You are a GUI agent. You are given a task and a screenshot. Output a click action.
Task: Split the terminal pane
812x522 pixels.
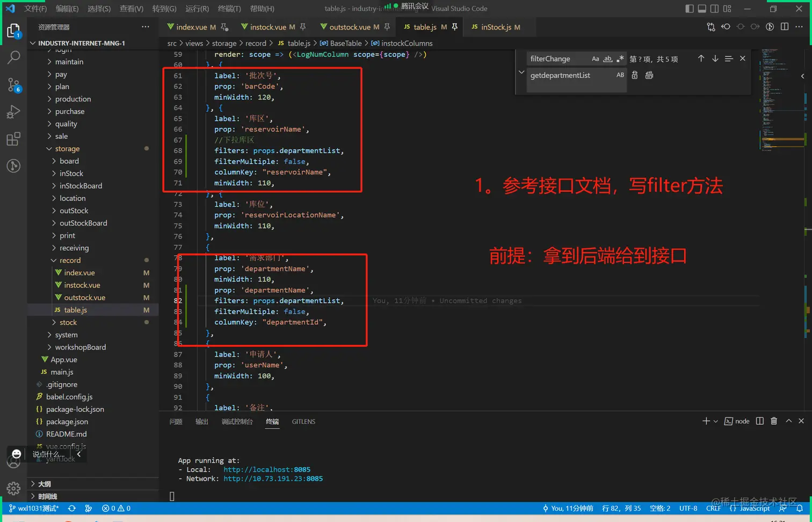(x=759, y=421)
